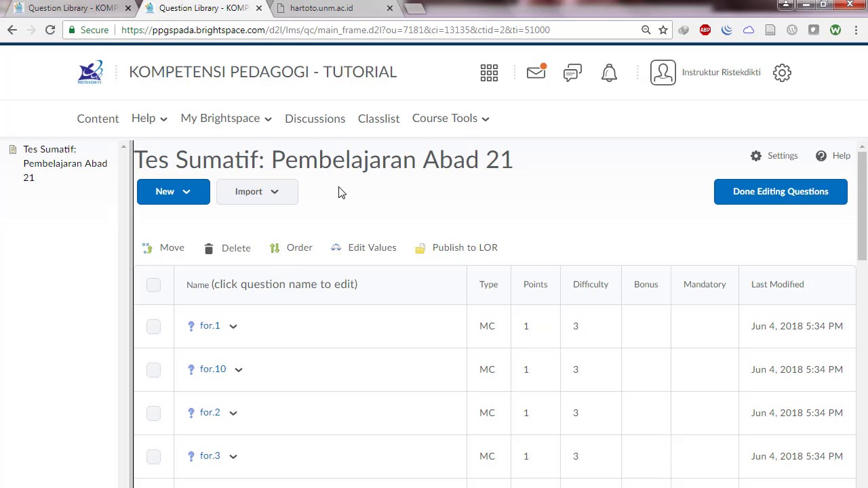Click the Points column header

[535, 285]
